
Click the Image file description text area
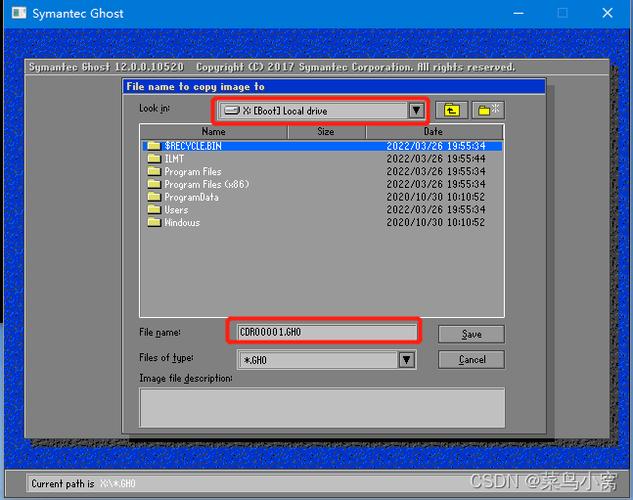point(322,407)
